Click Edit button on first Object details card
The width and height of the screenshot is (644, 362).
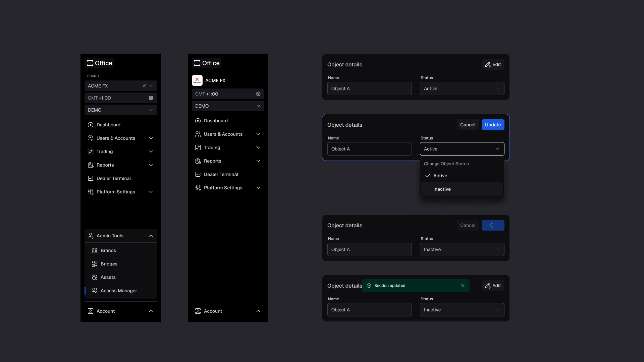tap(493, 64)
